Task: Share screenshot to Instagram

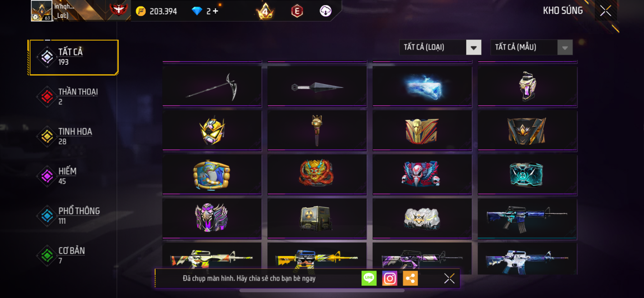Action: (390, 278)
